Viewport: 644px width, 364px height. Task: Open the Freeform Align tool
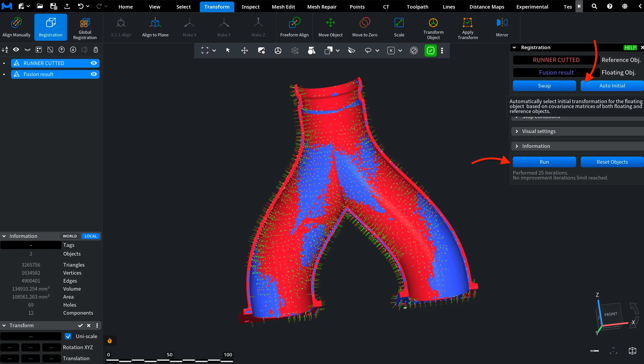pos(294,27)
